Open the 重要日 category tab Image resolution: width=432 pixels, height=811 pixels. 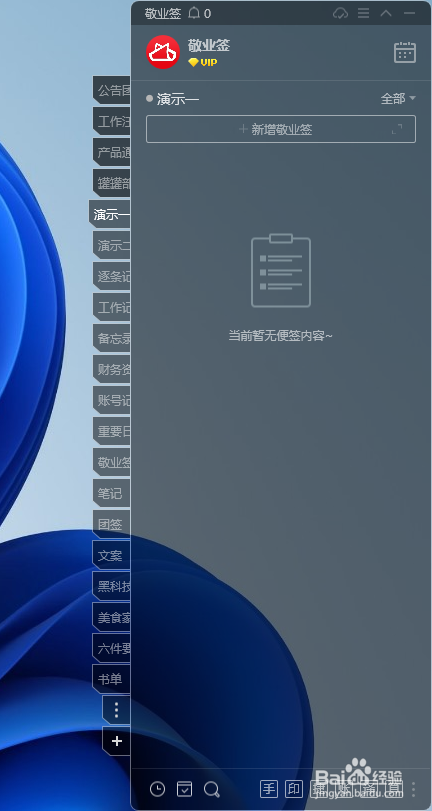(x=112, y=432)
